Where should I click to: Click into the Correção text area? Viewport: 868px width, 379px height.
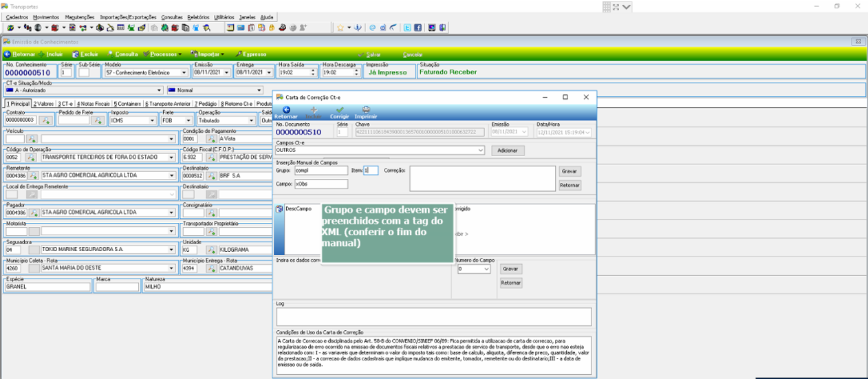[482, 178]
